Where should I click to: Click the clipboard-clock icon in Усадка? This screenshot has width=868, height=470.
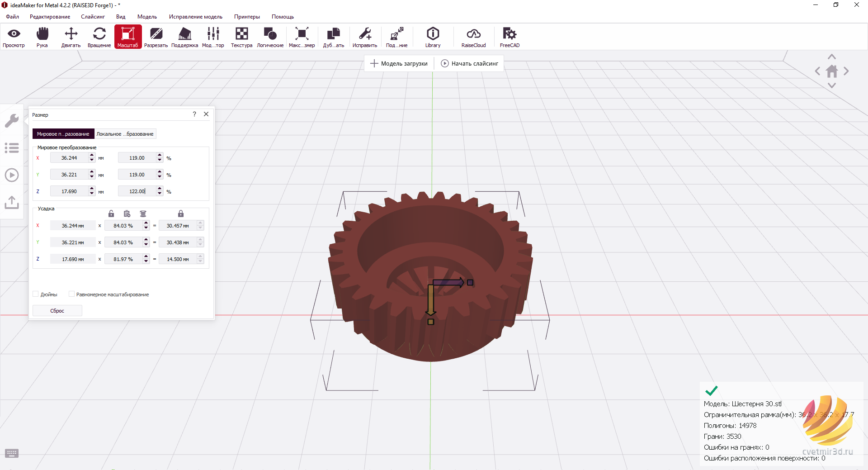coord(127,214)
